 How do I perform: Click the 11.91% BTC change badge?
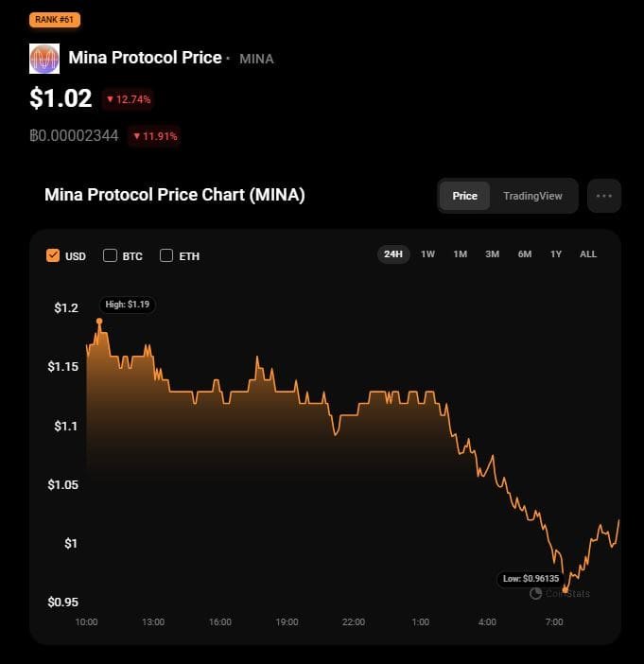click(154, 135)
